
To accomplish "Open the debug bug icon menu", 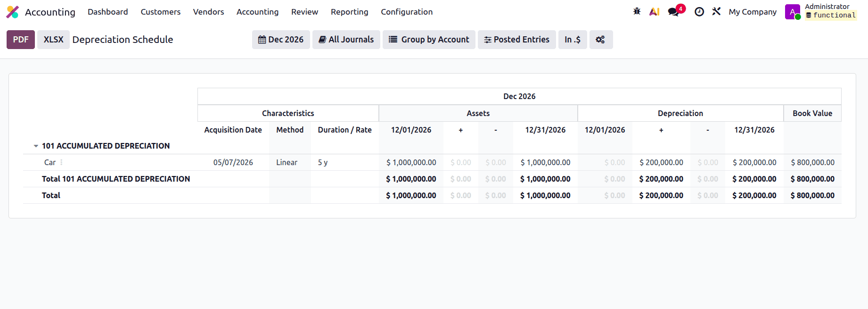I will [637, 11].
